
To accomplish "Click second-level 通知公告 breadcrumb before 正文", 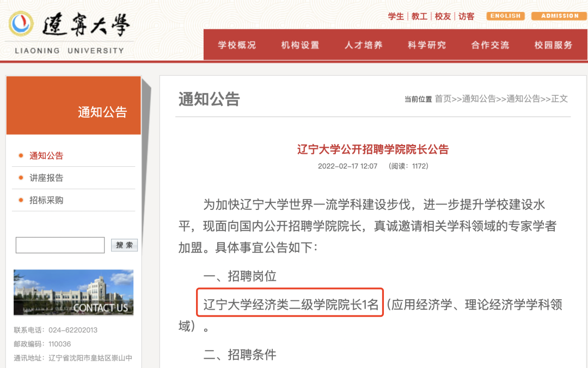I will point(524,99).
